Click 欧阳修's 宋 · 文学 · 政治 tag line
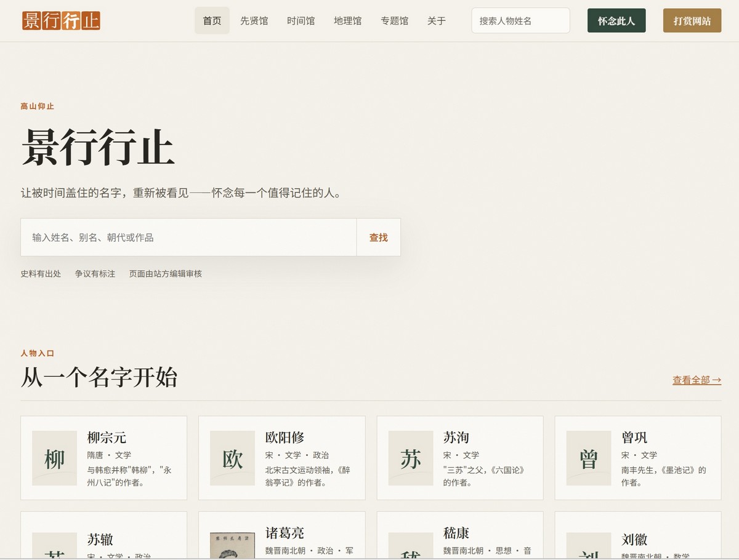739x560 pixels. [x=297, y=455]
